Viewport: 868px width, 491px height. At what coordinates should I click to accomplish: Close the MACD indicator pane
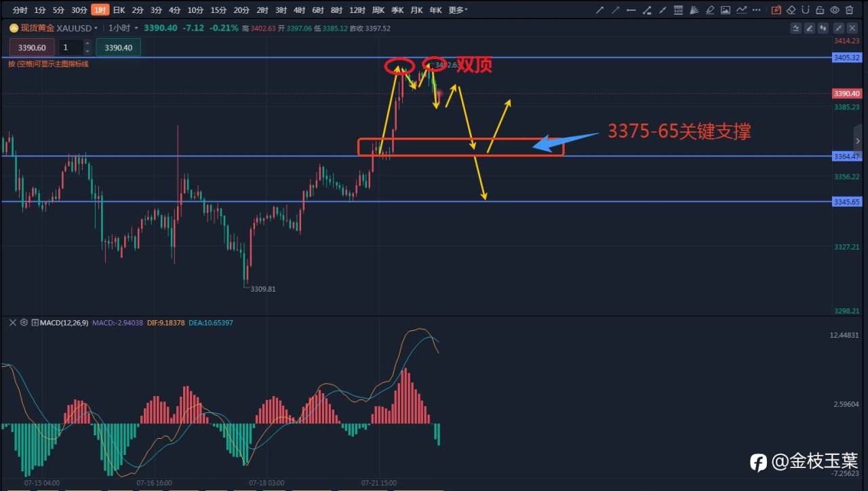point(12,323)
